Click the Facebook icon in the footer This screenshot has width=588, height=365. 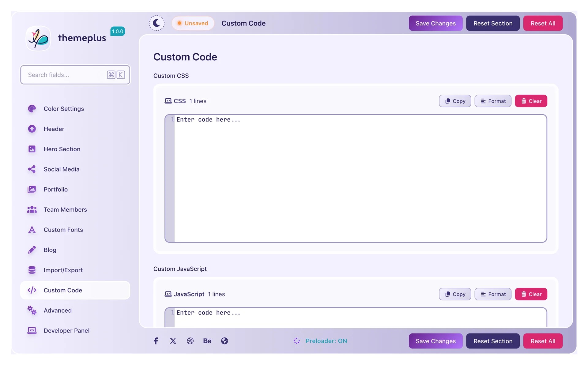click(x=156, y=341)
